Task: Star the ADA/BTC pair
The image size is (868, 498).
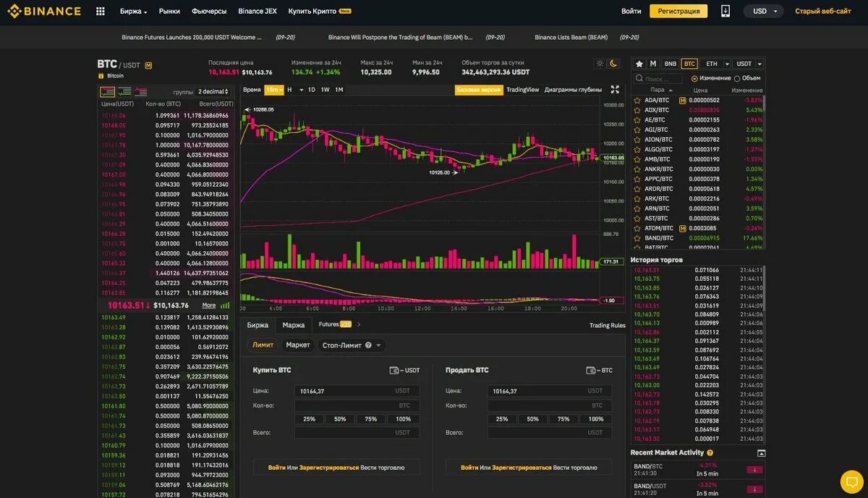Action: (x=637, y=100)
